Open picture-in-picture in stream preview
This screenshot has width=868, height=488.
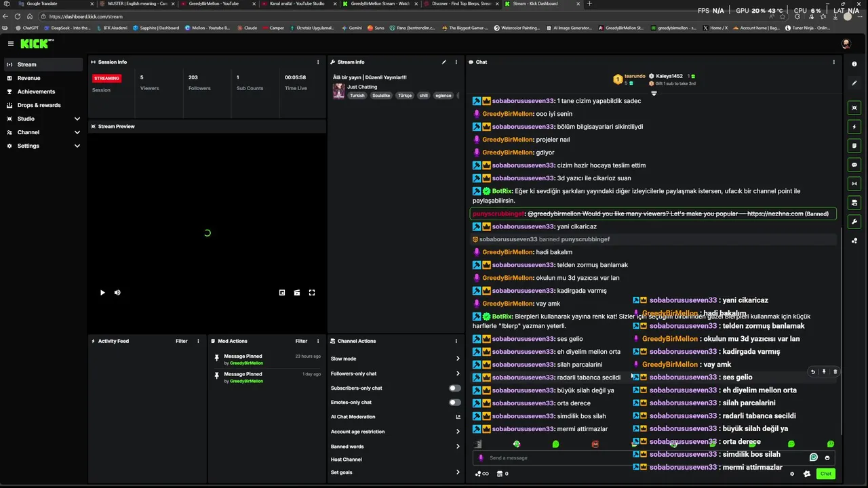coord(282,293)
